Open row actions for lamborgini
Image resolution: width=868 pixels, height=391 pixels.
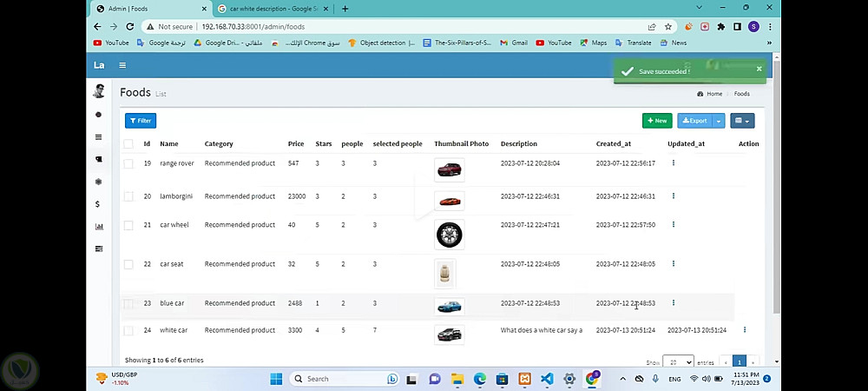[674, 196]
